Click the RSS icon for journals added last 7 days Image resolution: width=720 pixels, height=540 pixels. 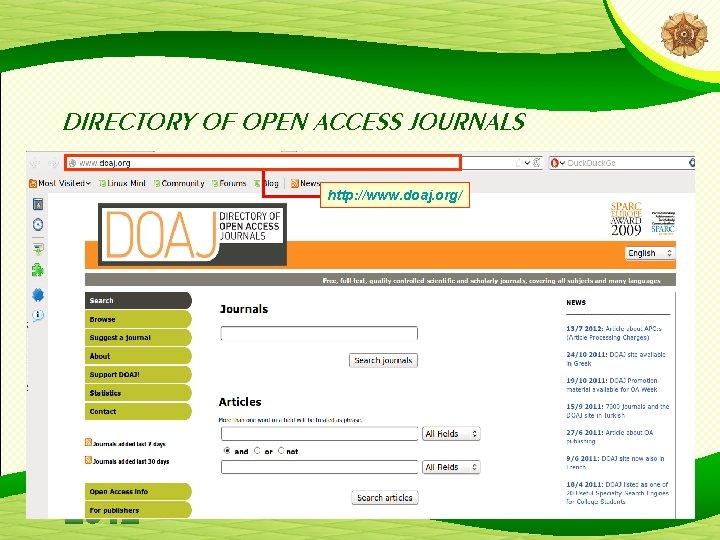[x=88, y=443]
